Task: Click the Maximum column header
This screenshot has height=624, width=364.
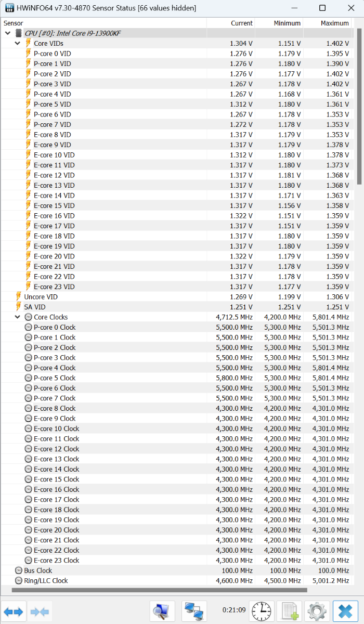Action: 328,23
